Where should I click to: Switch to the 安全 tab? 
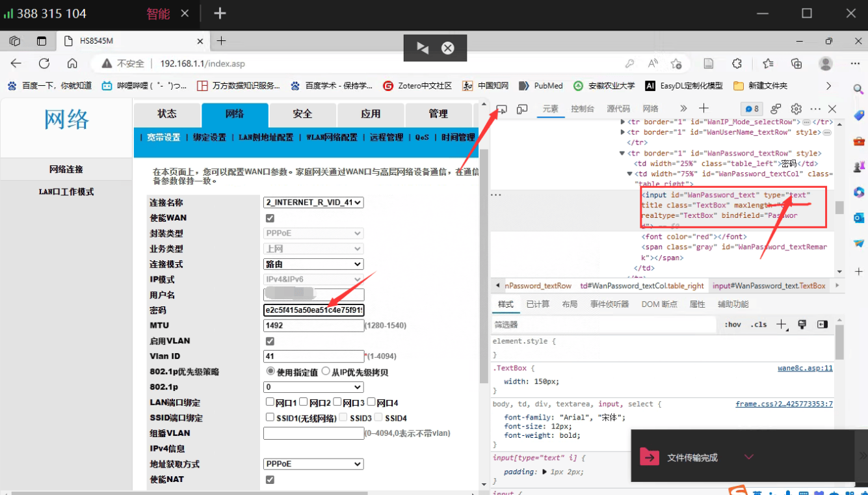click(302, 114)
